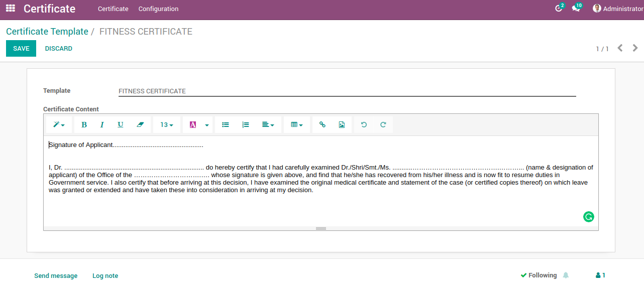
Task: Click the 1 / 1 pager counter
Action: click(x=602, y=49)
